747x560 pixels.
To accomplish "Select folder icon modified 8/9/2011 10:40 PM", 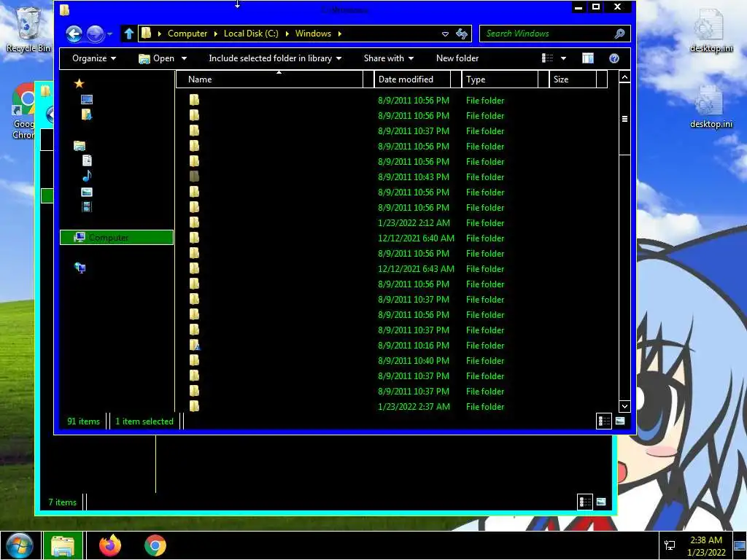I will 194,360.
